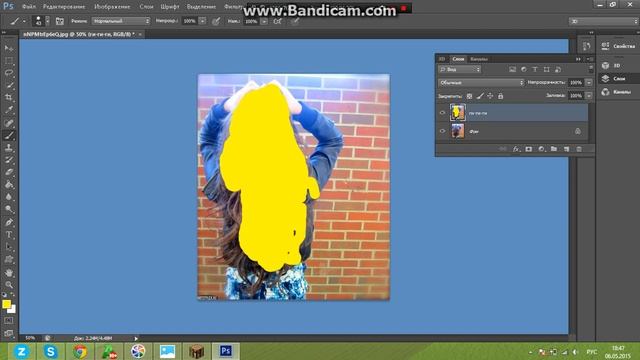The height and width of the screenshot is (360, 640).
Task: Select the Brush tool in the toolbox
Action: [9, 136]
